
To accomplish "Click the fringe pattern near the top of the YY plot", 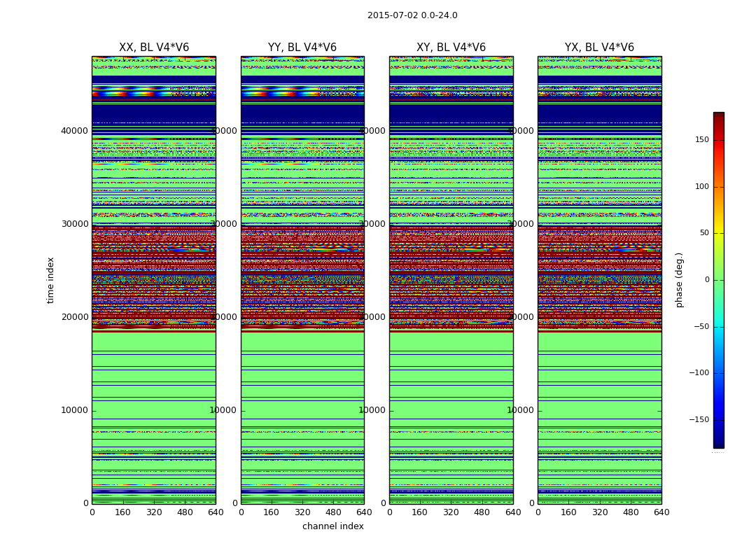I will pos(302,90).
